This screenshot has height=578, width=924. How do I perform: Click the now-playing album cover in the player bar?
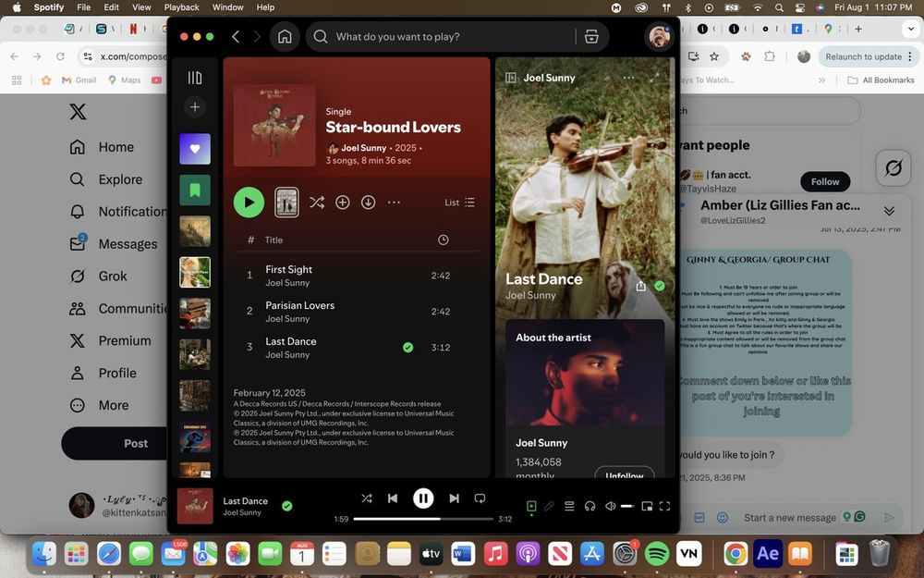(x=195, y=506)
